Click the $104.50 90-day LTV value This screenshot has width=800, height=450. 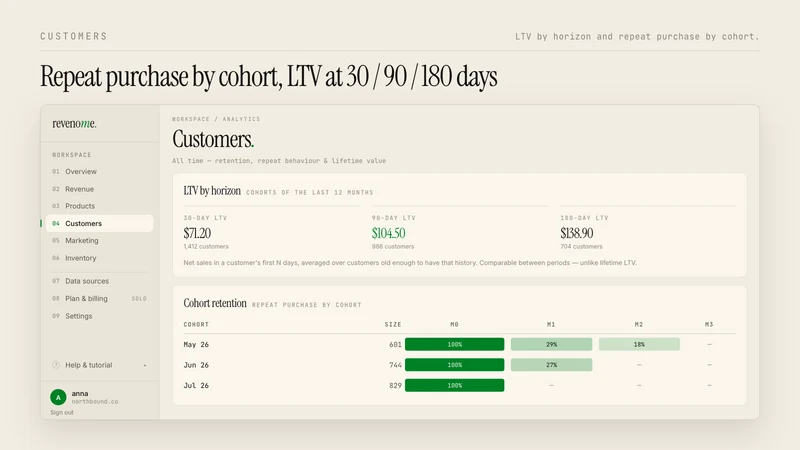388,233
